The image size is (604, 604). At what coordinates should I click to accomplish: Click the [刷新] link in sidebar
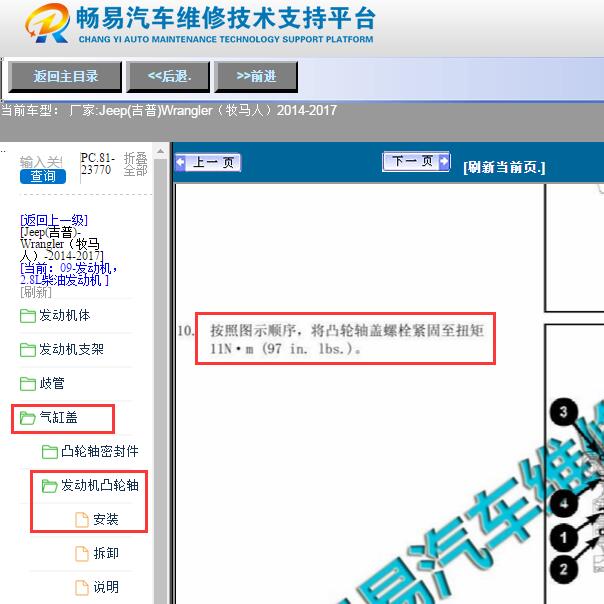[x=35, y=292]
